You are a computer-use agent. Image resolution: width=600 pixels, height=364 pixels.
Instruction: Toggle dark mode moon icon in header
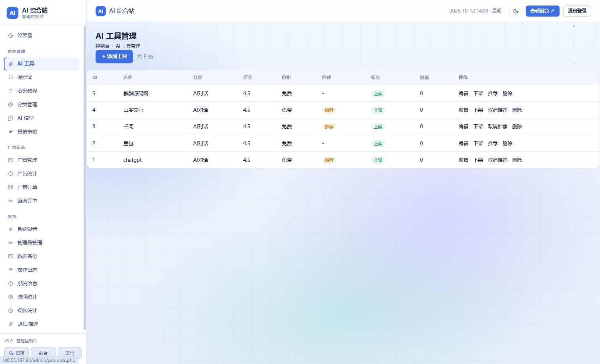coord(516,11)
